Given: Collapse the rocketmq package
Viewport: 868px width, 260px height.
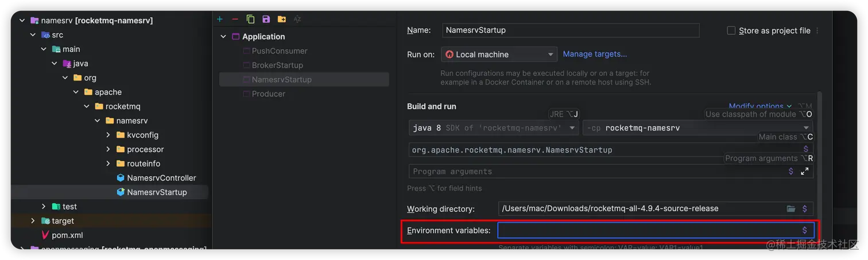Looking at the screenshot, I should pyautogui.click(x=87, y=107).
